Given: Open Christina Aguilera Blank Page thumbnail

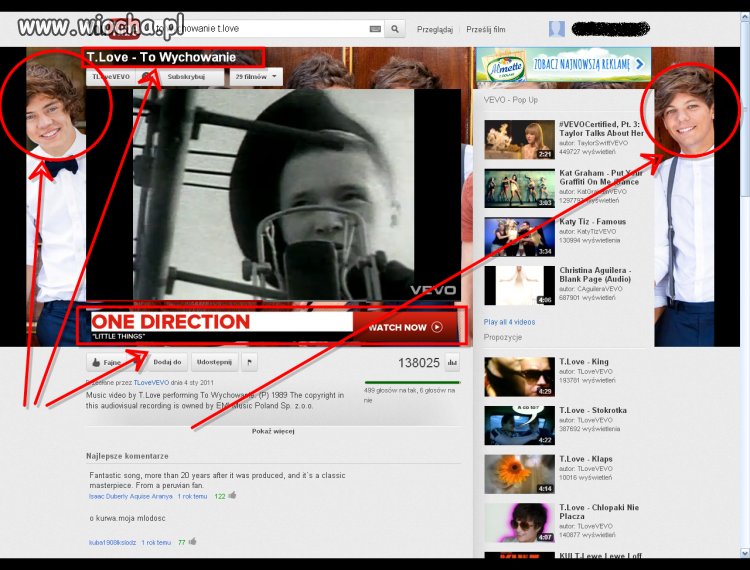Looking at the screenshot, I should tap(519, 285).
